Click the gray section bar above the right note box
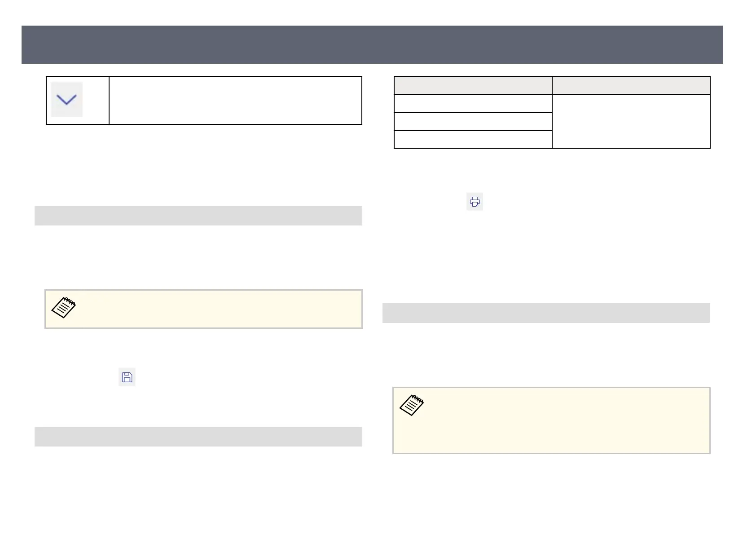The width and height of the screenshot is (756, 535). pyautogui.click(x=546, y=313)
